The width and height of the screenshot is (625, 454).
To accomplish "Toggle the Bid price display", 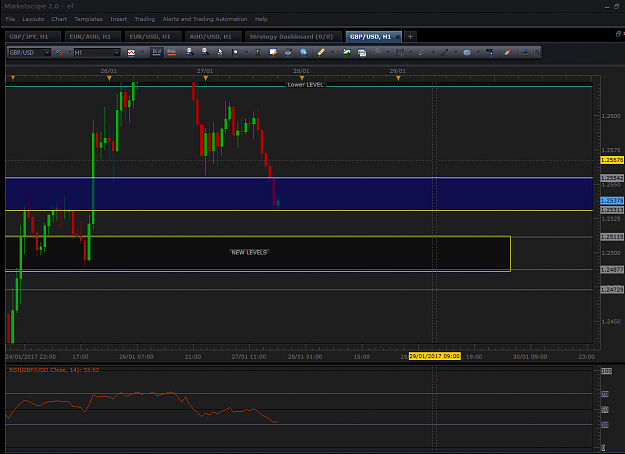I will pos(157,52).
